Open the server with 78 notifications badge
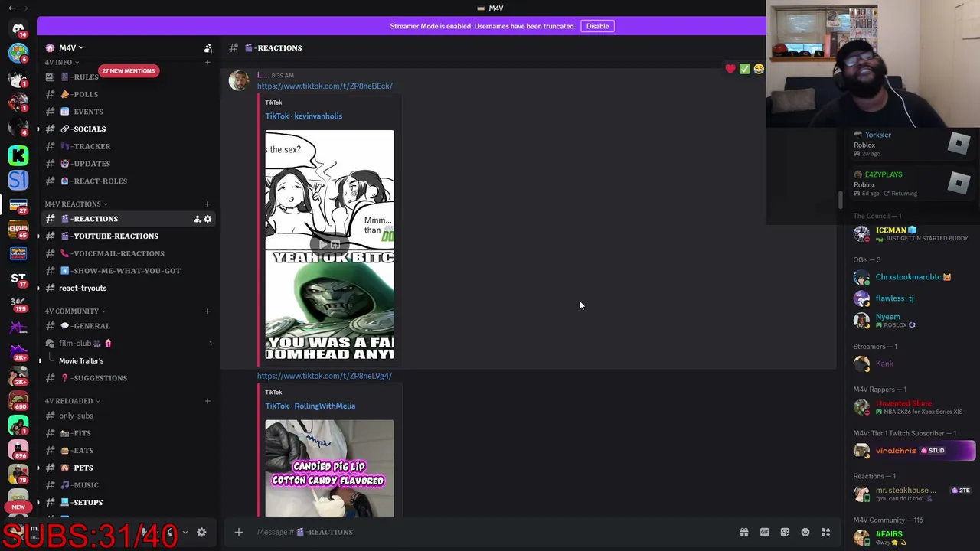 [x=18, y=474]
